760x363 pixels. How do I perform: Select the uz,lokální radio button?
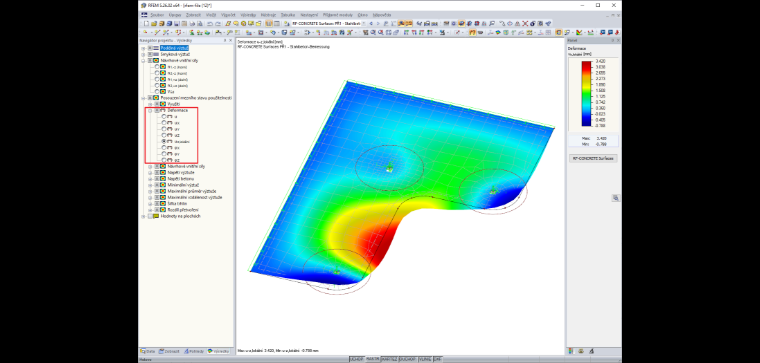click(164, 142)
